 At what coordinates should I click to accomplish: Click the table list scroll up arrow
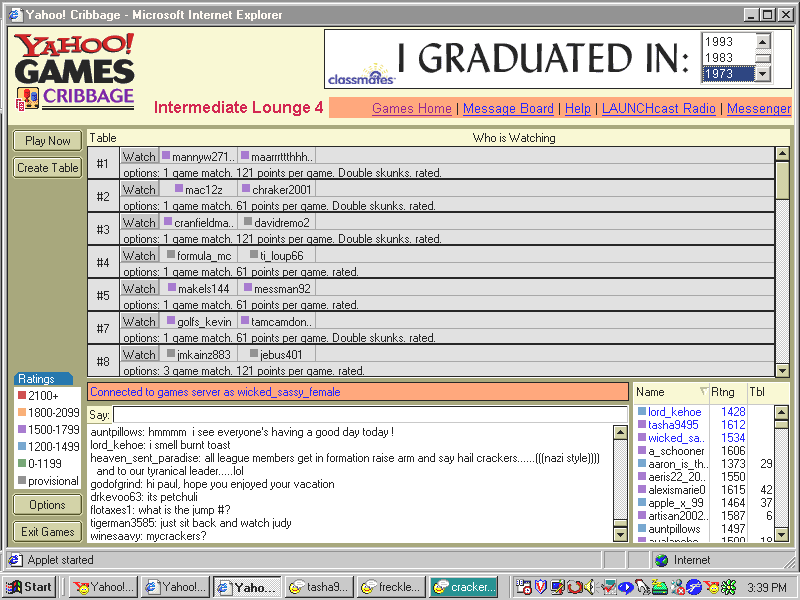(x=782, y=153)
